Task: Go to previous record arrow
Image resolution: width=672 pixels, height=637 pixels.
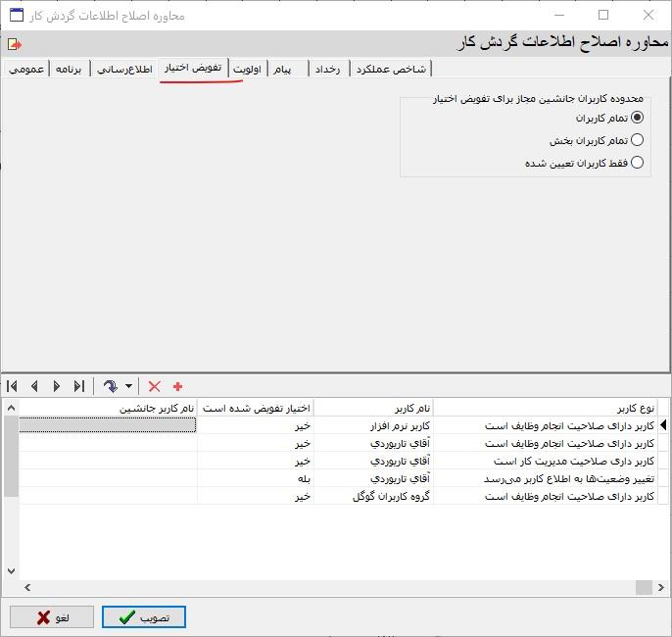Action: click(34, 386)
